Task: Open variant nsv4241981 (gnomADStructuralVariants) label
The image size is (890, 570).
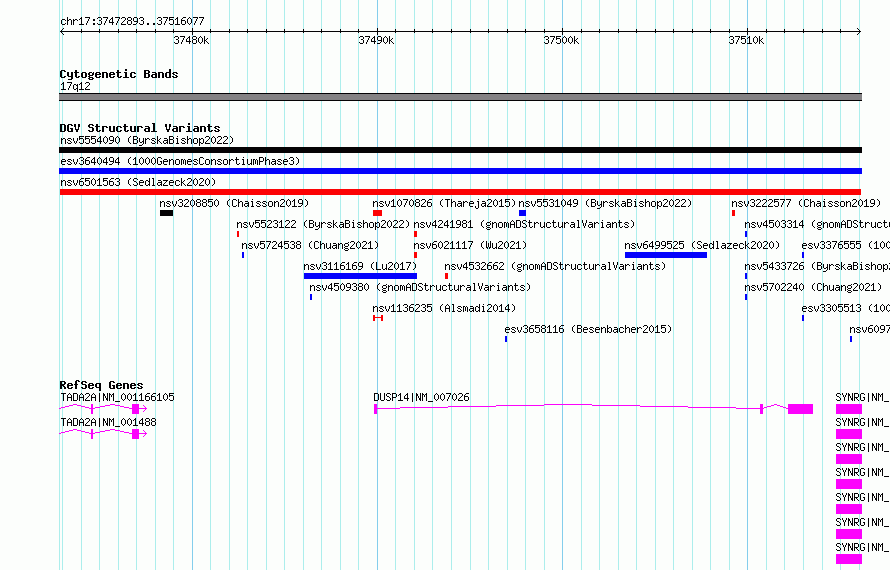Action: (x=524, y=224)
